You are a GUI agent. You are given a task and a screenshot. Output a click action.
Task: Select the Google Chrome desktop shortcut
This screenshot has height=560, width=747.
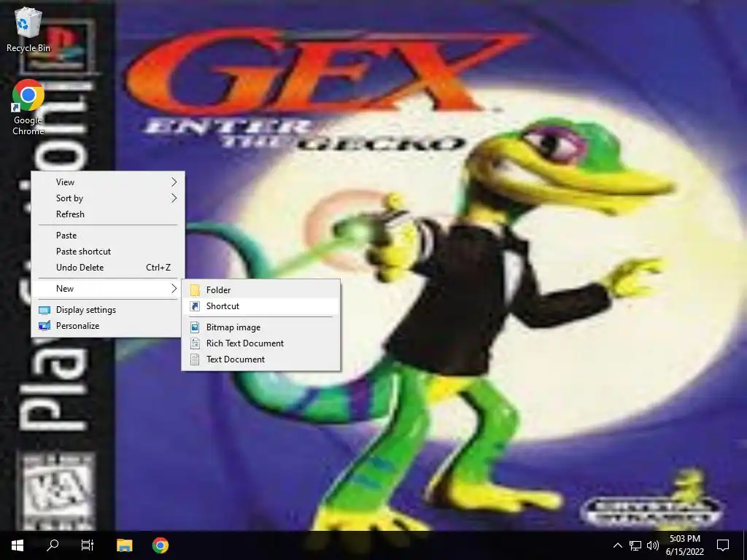28,108
